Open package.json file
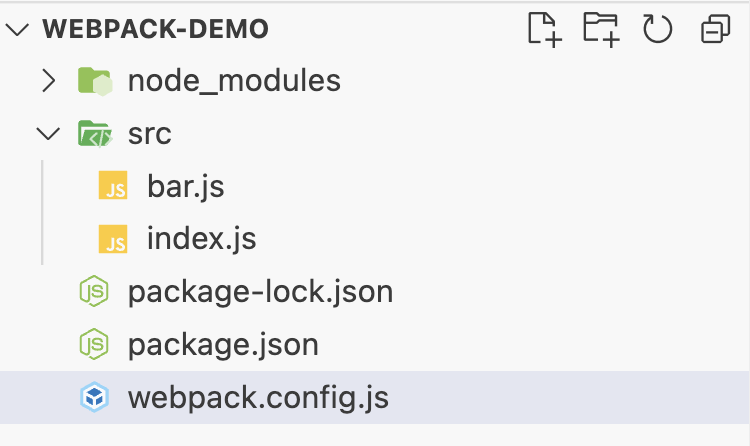The height and width of the screenshot is (446, 750). pyautogui.click(x=223, y=345)
